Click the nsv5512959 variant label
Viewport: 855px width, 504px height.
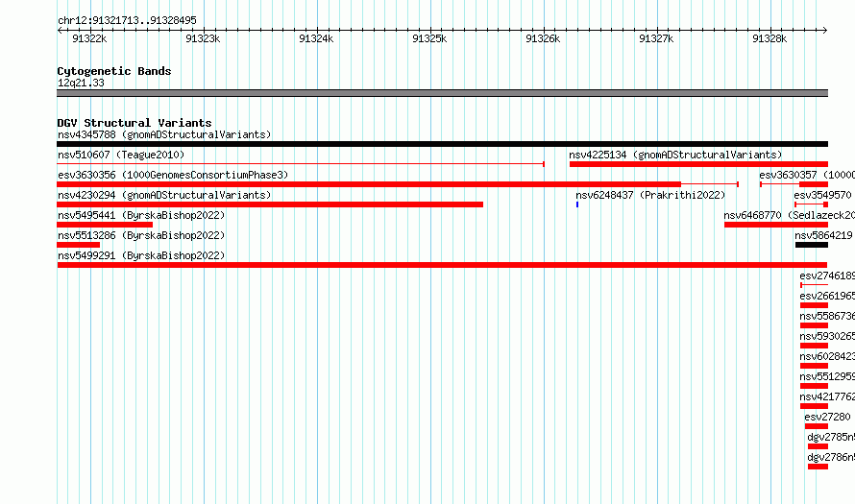point(827,376)
